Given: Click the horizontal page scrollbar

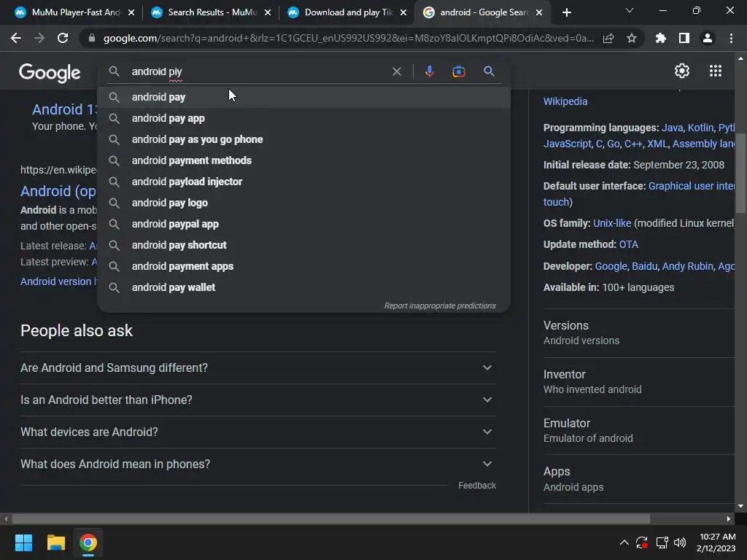Looking at the screenshot, I should (330, 518).
